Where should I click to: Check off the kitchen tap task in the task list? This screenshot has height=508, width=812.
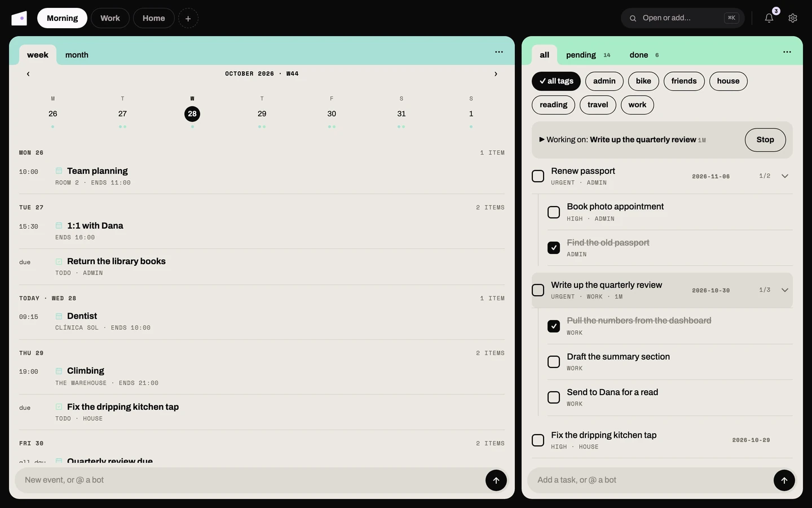point(538,440)
